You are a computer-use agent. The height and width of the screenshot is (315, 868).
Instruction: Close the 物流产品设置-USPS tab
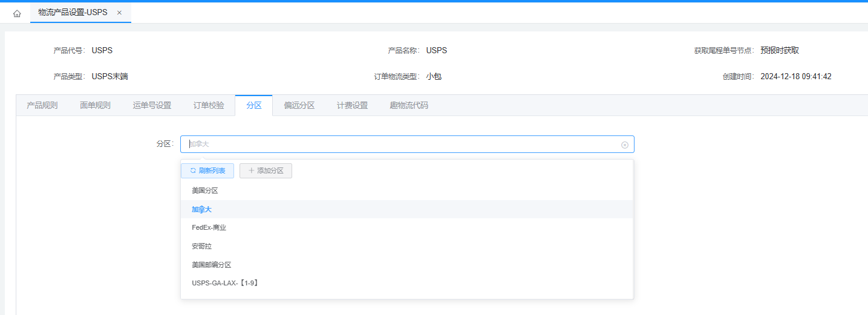(x=119, y=13)
